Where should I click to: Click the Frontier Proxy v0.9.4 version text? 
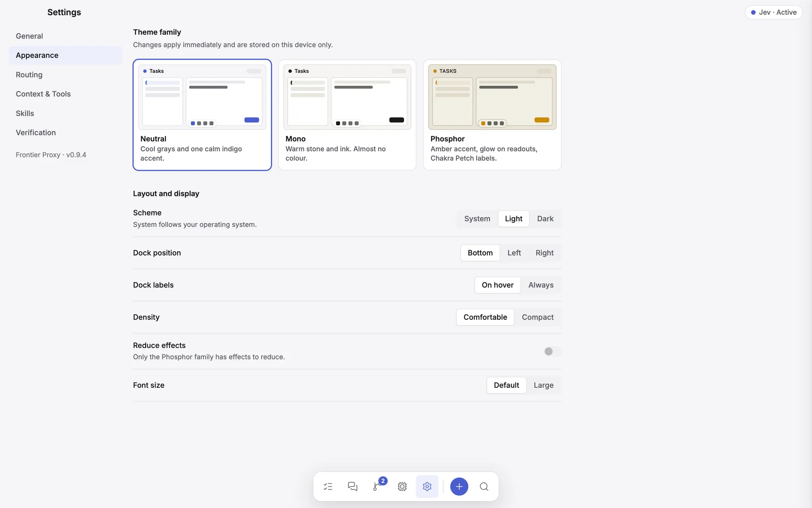point(51,155)
